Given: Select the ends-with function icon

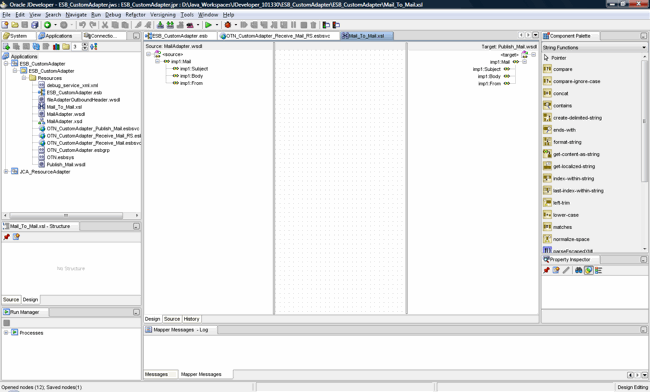Looking at the screenshot, I should [x=547, y=130].
